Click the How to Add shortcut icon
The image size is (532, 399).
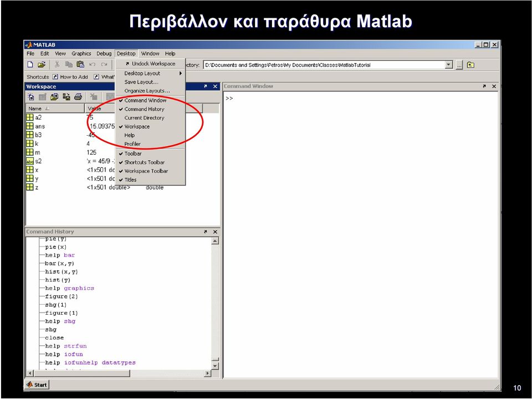[55, 77]
